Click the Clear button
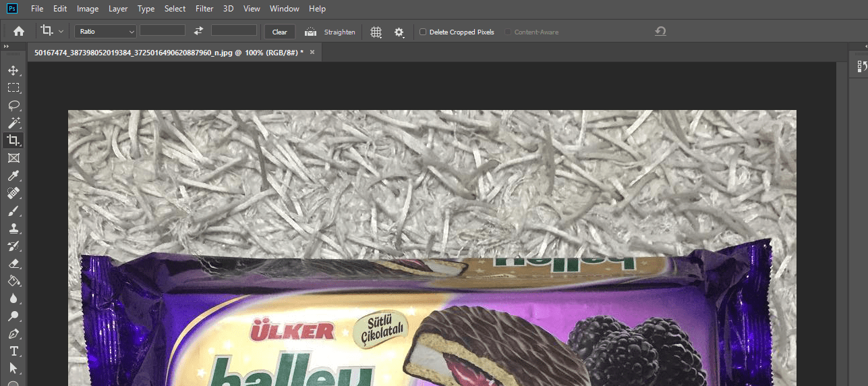Image resolution: width=868 pixels, height=386 pixels. pos(280,32)
